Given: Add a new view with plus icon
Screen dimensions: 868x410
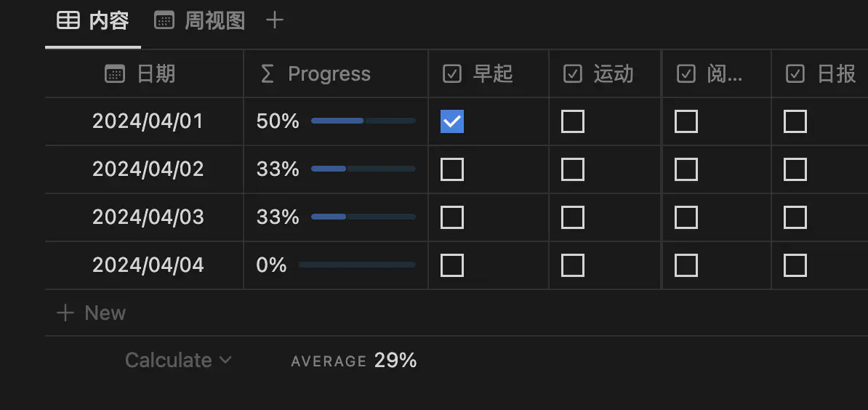Looking at the screenshot, I should coord(274,20).
